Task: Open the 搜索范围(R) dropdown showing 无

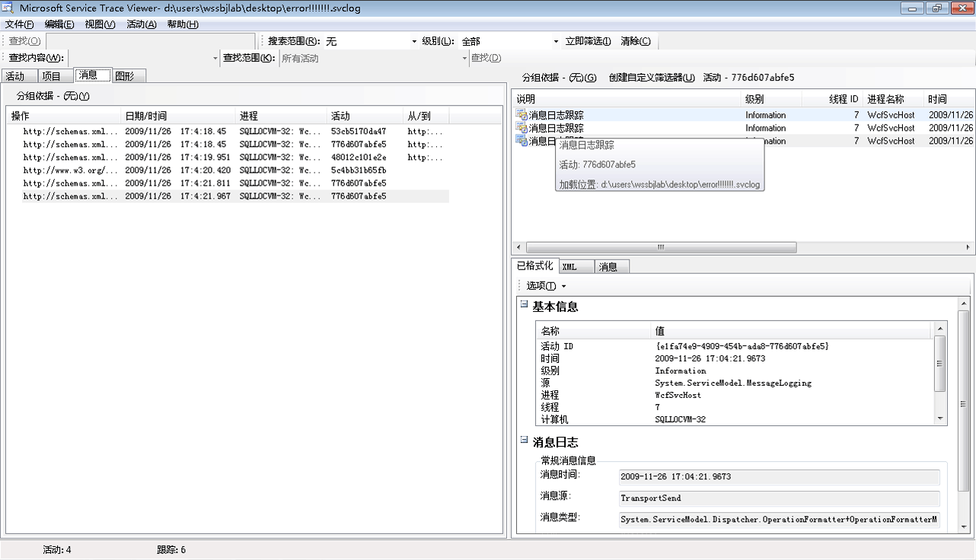Action: [x=414, y=41]
